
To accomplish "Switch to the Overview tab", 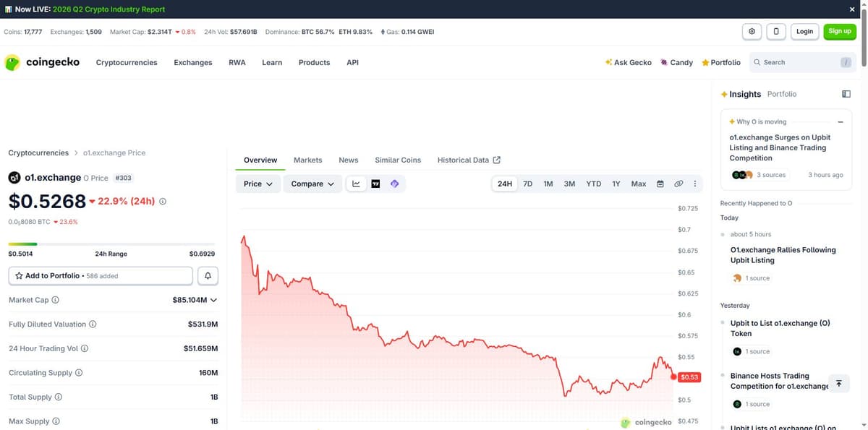I will click(260, 160).
